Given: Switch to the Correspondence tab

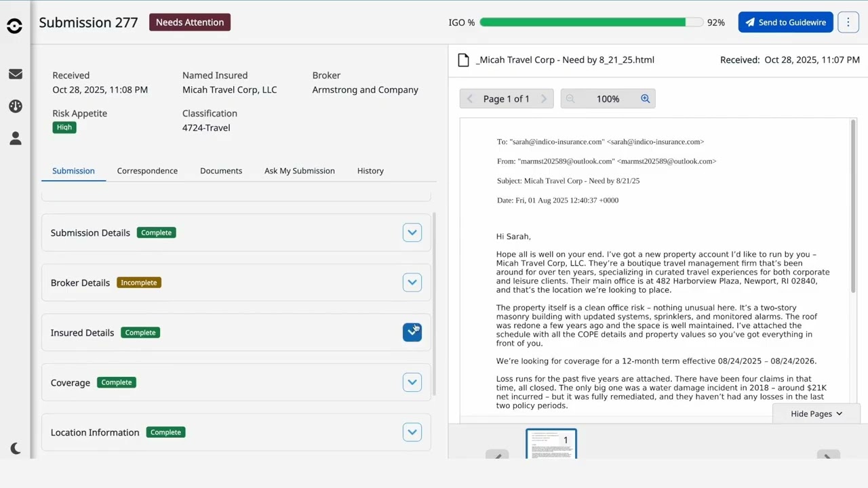Looking at the screenshot, I should 147,171.
